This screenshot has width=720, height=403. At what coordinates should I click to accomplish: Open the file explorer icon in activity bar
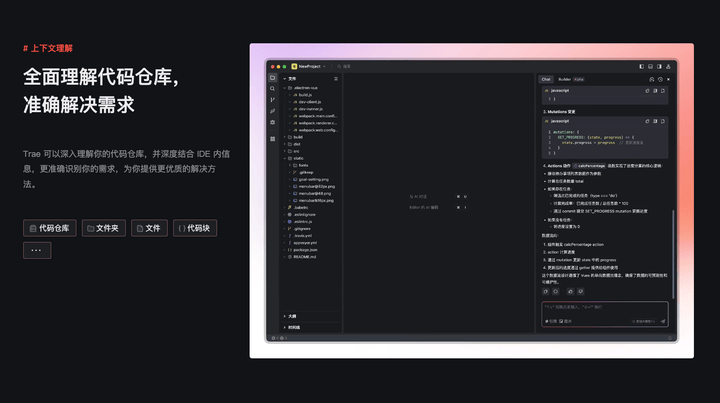coord(273,78)
